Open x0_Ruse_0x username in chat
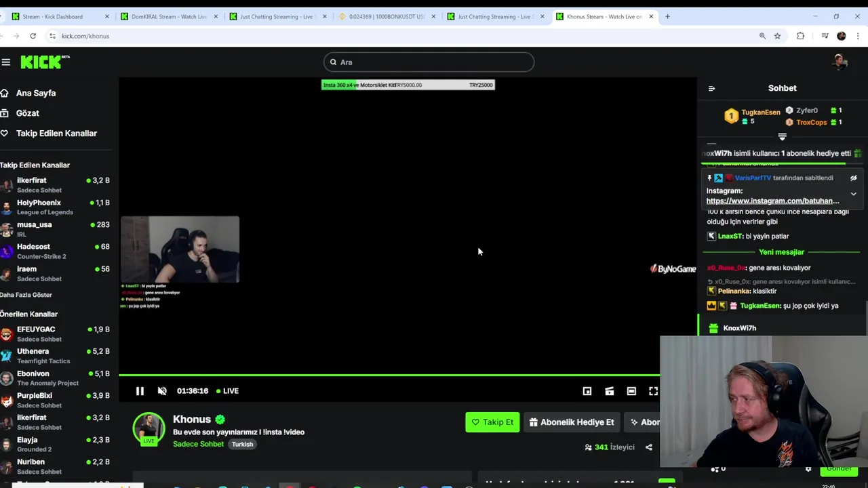The height and width of the screenshot is (488, 868). pos(726,268)
